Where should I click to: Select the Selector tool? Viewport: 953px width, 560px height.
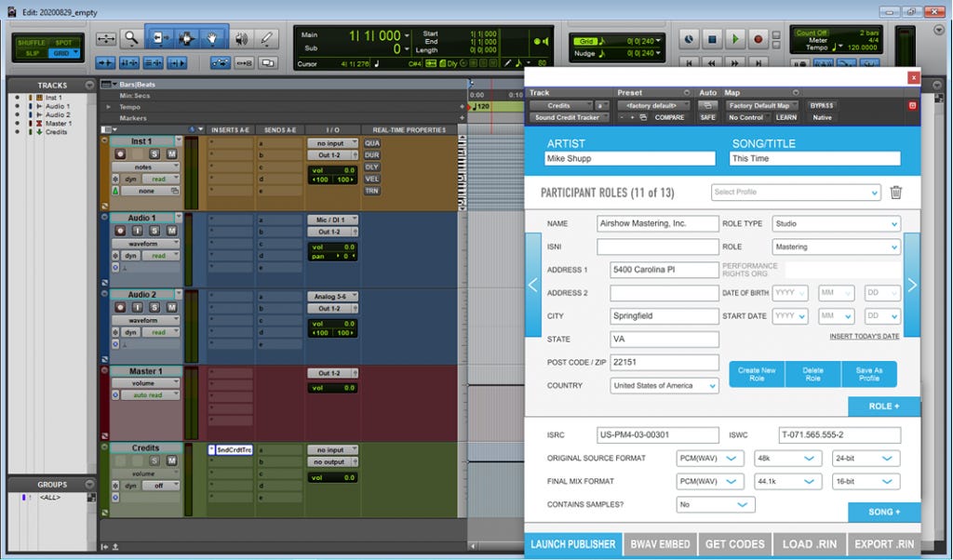(186, 38)
